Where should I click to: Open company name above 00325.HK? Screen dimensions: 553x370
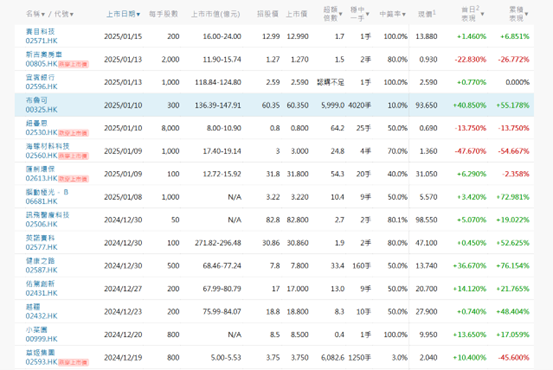coord(36,100)
